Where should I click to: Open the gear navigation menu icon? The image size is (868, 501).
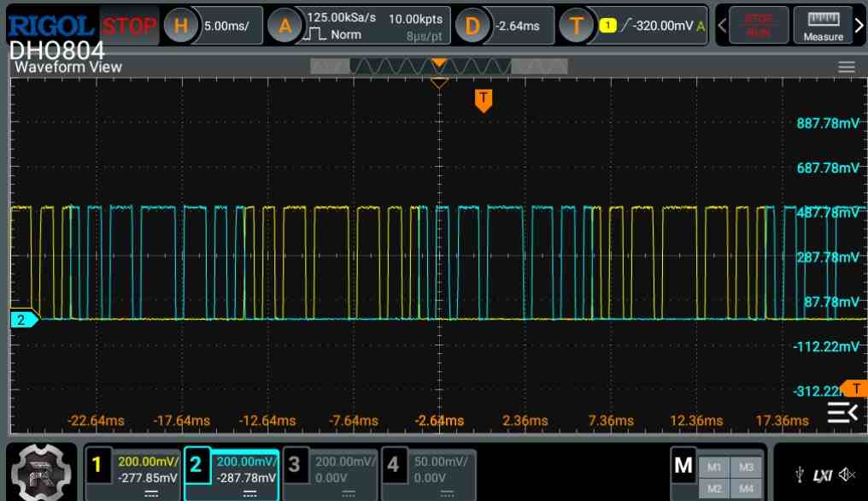(x=42, y=472)
